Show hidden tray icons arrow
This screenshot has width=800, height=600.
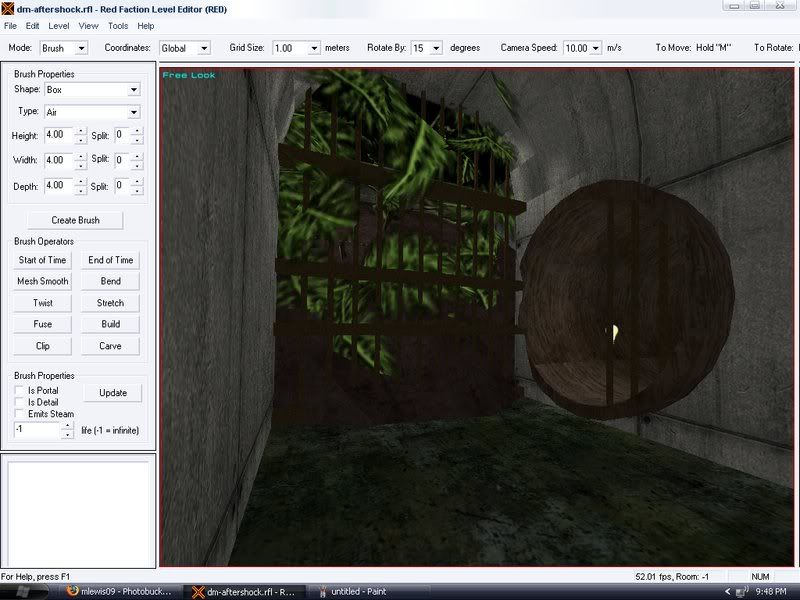[728, 592]
